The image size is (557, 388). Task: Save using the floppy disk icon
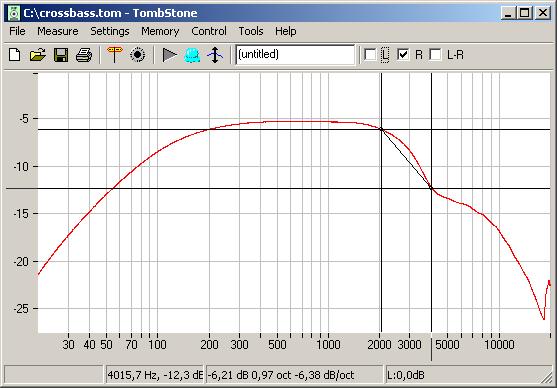(61, 55)
